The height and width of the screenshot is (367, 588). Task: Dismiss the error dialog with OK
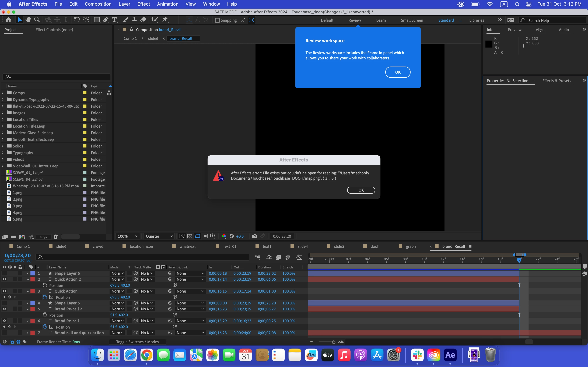pyautogui.click(x=361, y=190)
